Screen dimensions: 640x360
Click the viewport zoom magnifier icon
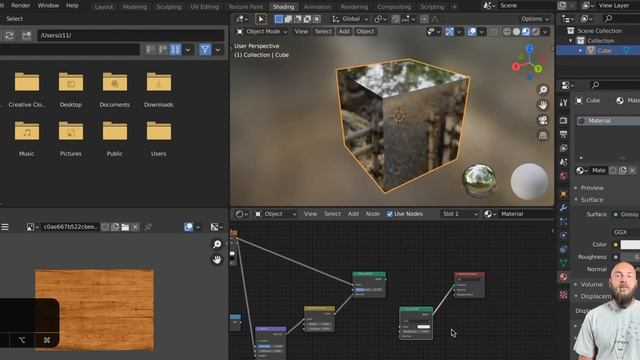pos(543,90)
